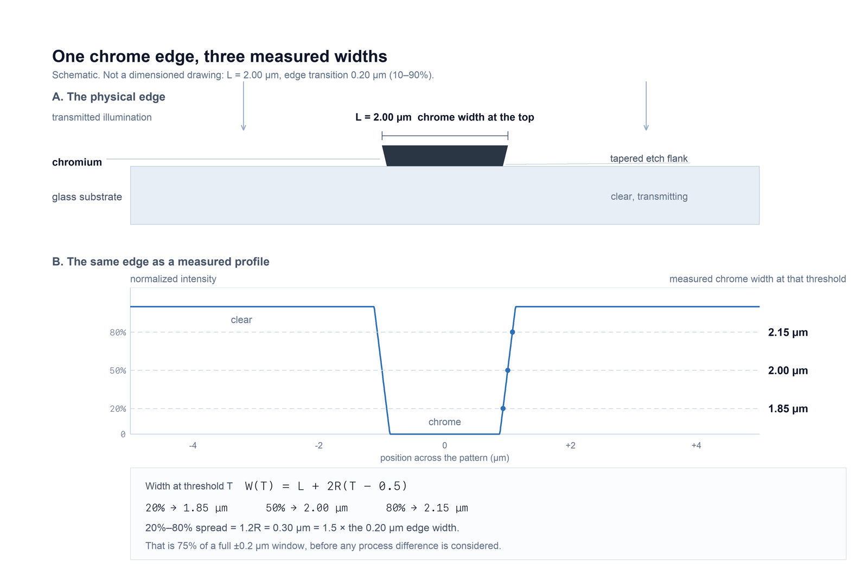This screenshot has width=868, height=588.
Task: Click the 'clear, transmitting' substrate label
Action: click(x=649, y=196)
